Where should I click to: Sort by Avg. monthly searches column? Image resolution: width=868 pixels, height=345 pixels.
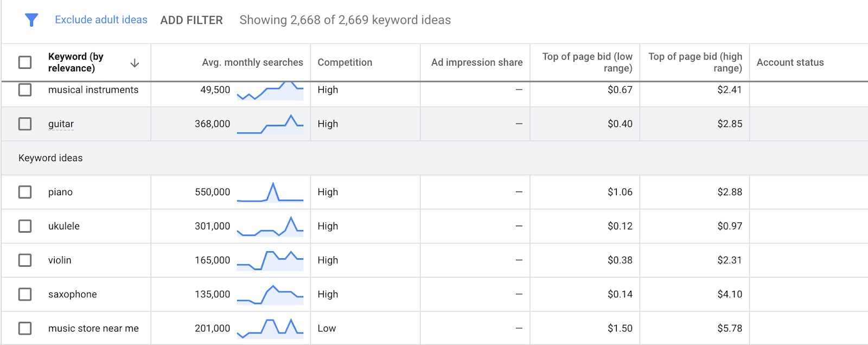(x=252, y=62)
